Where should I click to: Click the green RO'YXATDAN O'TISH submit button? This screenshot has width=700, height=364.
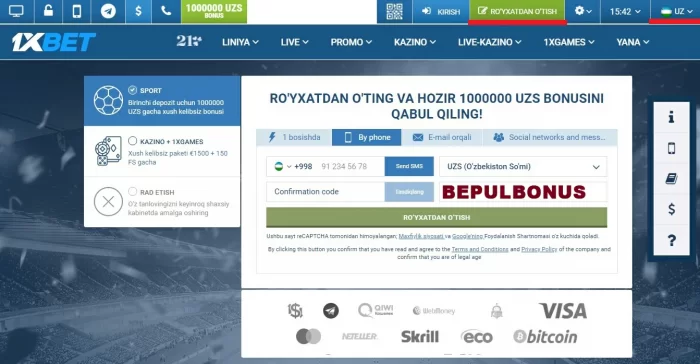[x=437, y=218]
